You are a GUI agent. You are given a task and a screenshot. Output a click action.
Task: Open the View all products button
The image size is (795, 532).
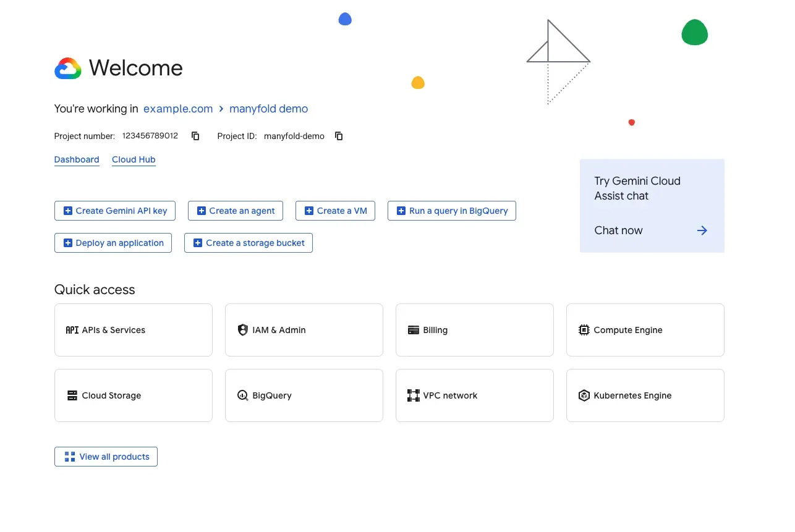point(106,457)
